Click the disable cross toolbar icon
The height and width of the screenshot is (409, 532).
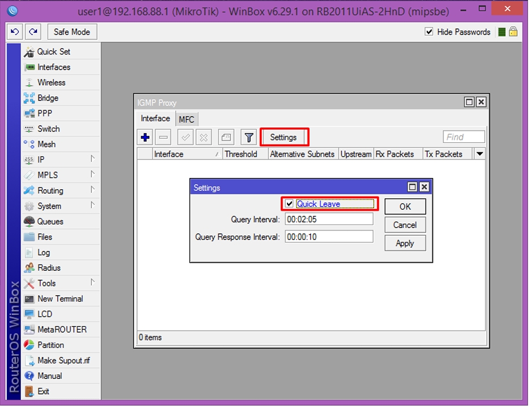click(x=204, y=137)
